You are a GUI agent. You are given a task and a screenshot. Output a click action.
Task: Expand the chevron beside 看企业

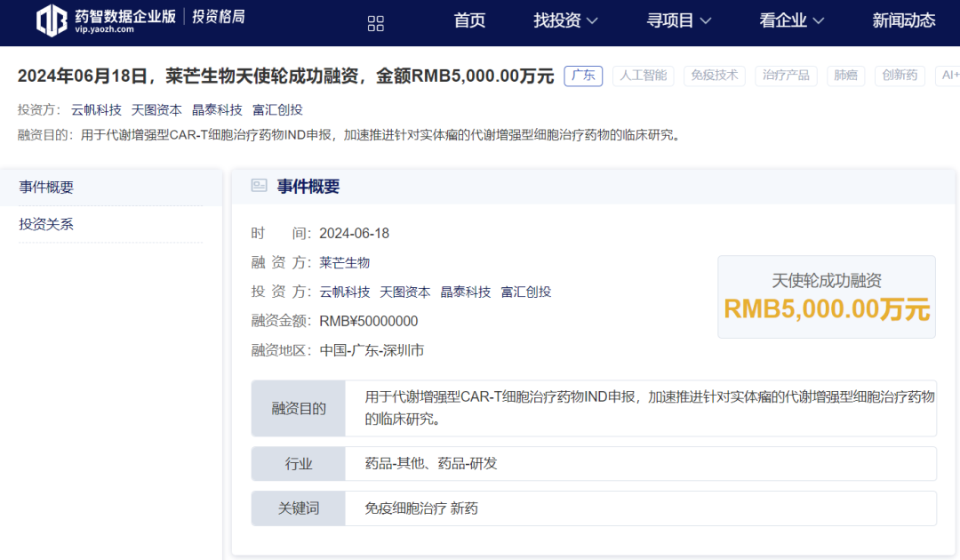(x=818, y=21)
